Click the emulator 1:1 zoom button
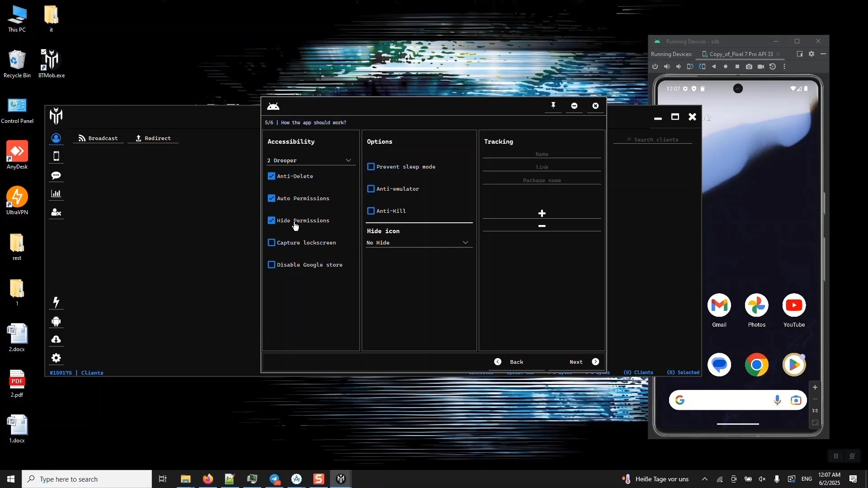The image size is (868, 488). (815, 411)
